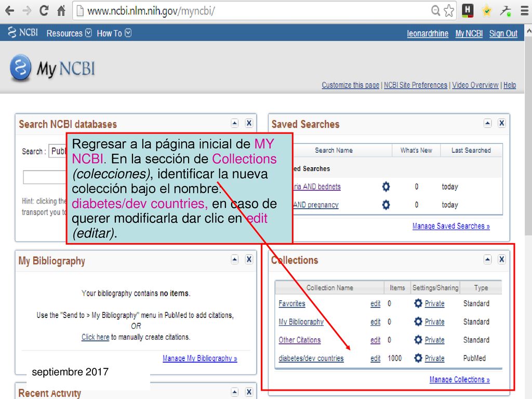This screenshot has width=532, height=399.
Task: Open the Other Citations collection
Action: click(x=300, y=340)
